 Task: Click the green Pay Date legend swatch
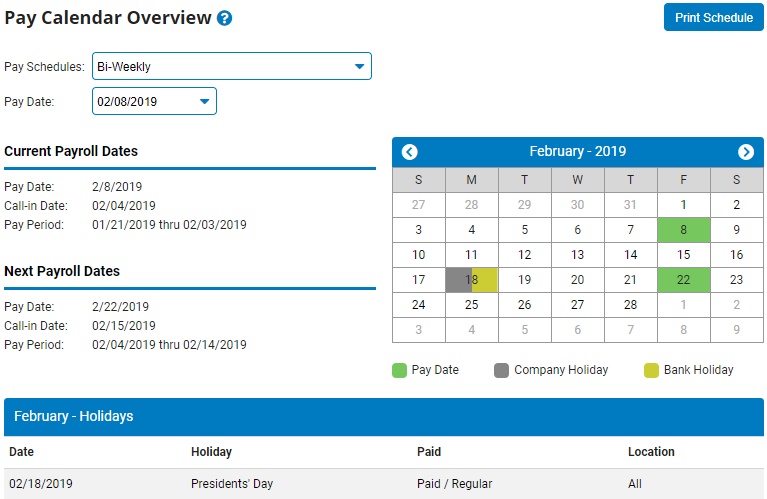click(x=400, y=370)
